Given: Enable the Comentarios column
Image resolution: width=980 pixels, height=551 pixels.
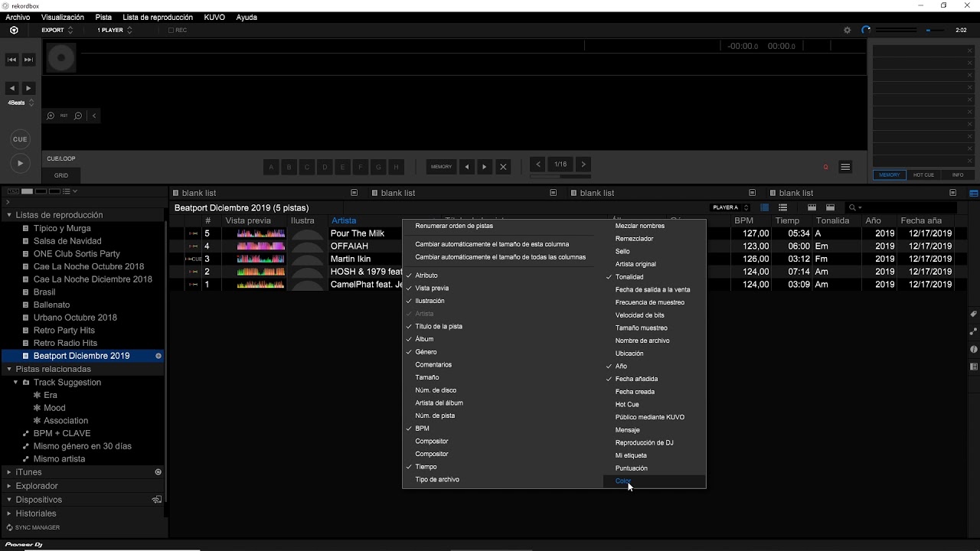Looking at the screenshot, I should pyautogui.click(x=433, y=365).
